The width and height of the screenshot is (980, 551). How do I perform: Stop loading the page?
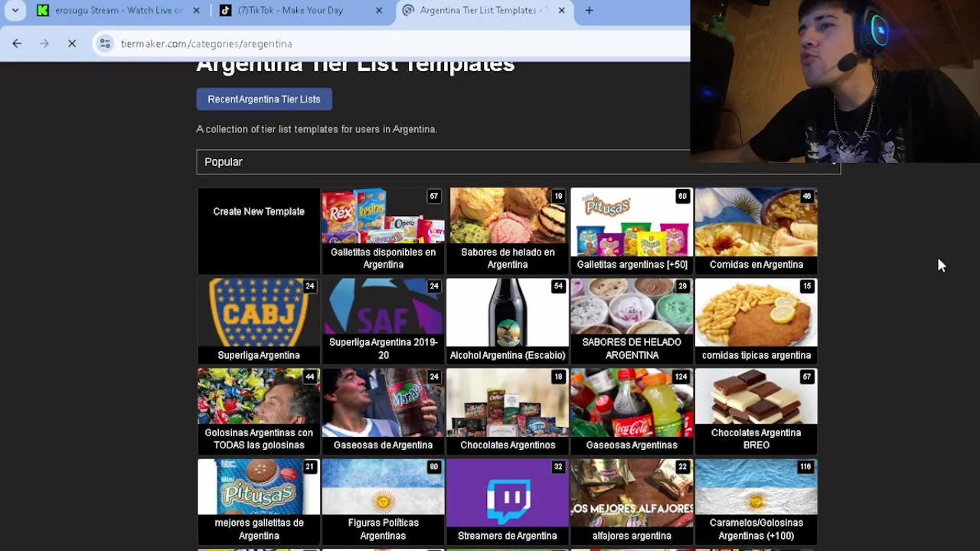[72, 44]
